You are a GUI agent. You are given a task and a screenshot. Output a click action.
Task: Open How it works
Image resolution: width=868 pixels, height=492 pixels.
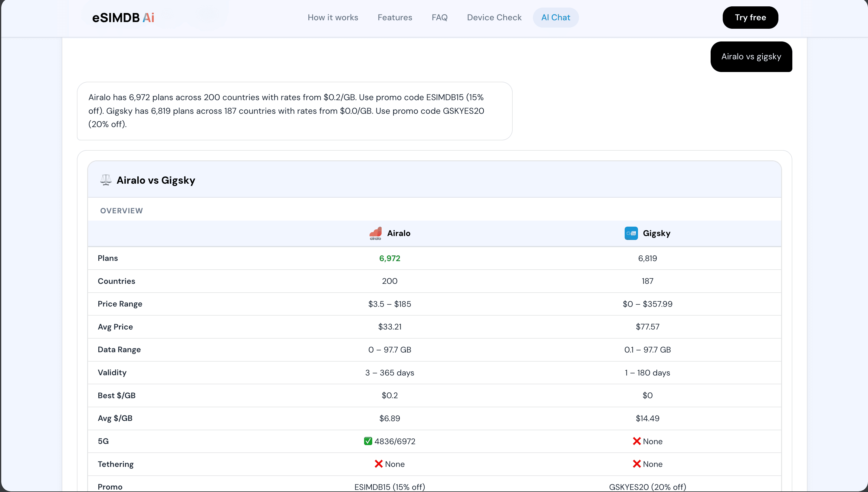(333, 17)
